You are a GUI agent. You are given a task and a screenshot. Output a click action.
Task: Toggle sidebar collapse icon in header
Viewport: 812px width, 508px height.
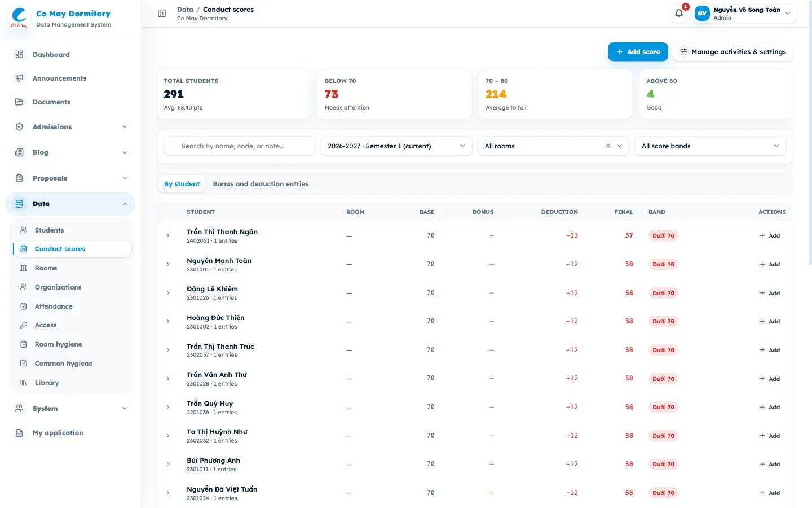162,14
